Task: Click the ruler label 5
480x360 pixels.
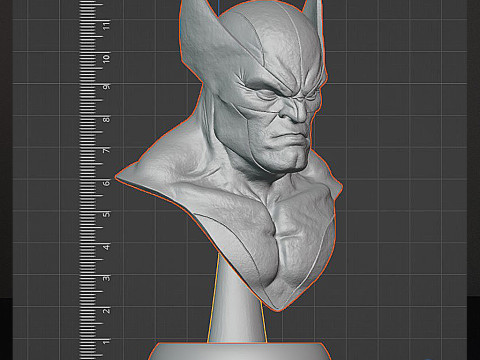Action: 106,214
